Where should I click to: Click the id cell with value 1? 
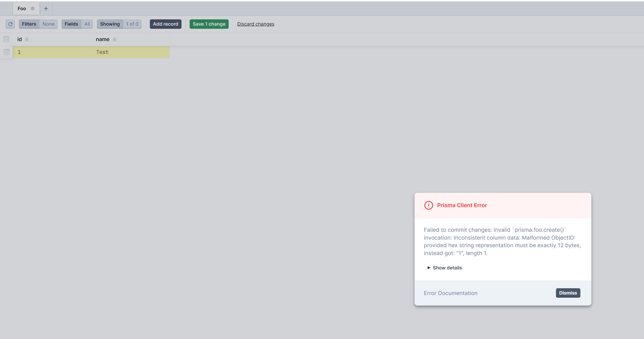(52, 52)
